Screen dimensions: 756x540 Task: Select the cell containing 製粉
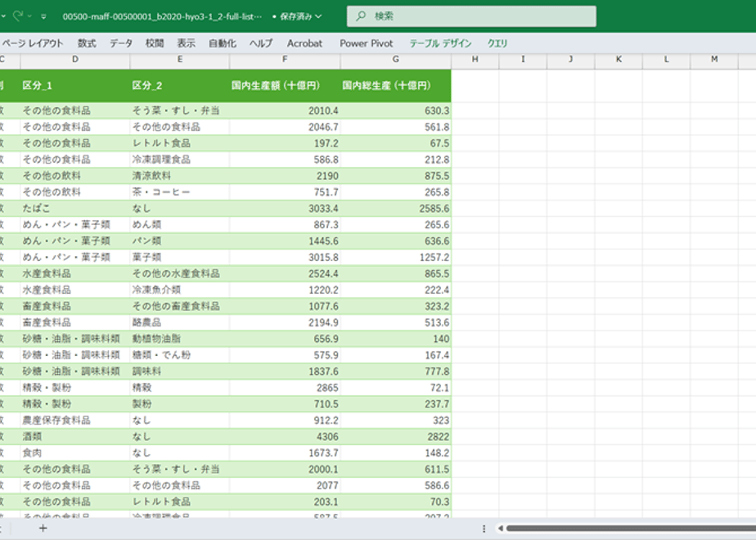180,403
